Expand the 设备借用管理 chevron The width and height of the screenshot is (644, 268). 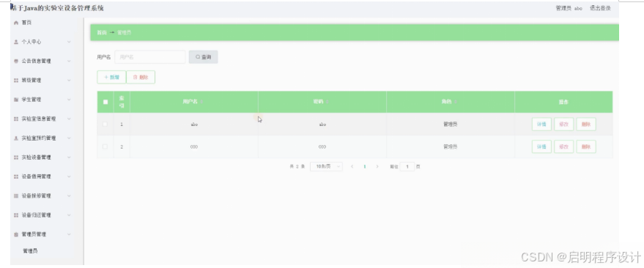[x=69, y=177]
